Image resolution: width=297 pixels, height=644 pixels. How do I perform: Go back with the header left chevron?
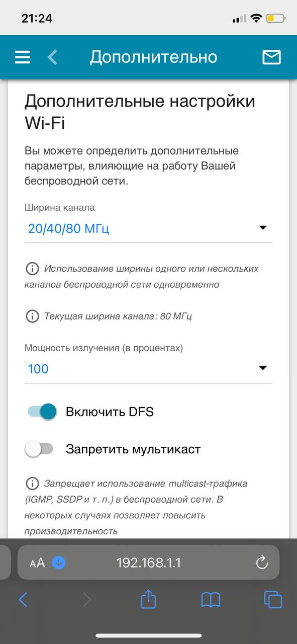coord(52,57)
